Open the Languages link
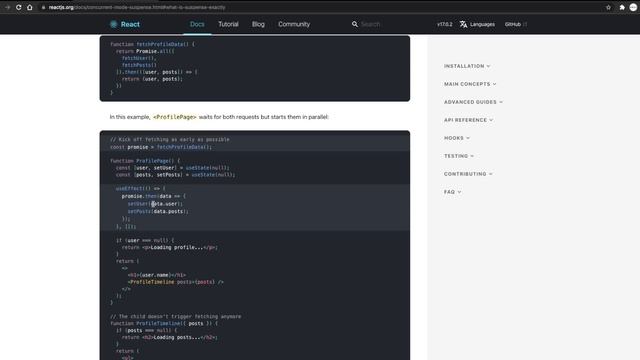This screenshot has width=640, height=360. point(482,24)
